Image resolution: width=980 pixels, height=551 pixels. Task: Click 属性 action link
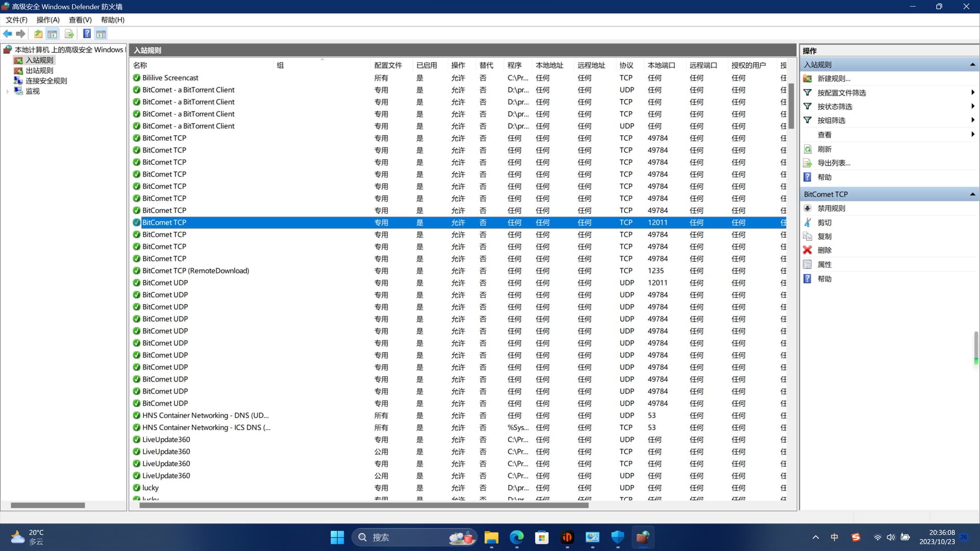[824, 264]
